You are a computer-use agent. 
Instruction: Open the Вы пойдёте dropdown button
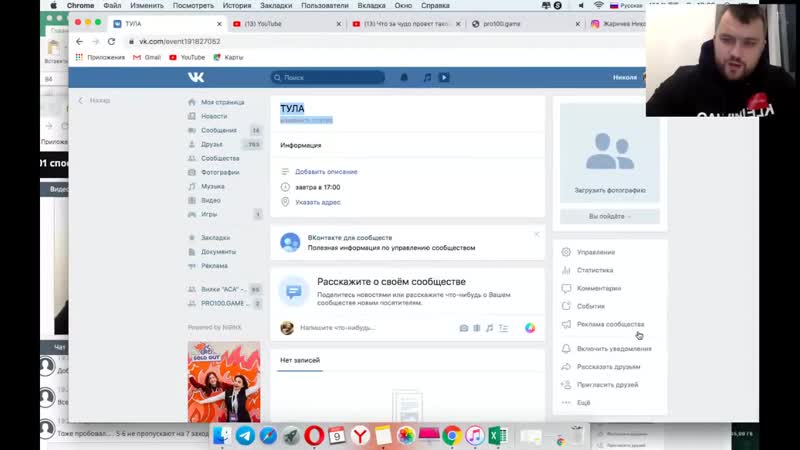click(x=610, y=216)
